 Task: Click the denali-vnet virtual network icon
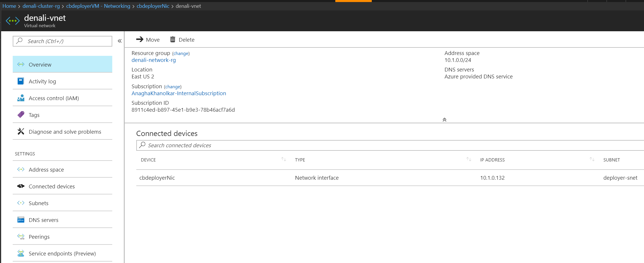click(x=13, y=21)
